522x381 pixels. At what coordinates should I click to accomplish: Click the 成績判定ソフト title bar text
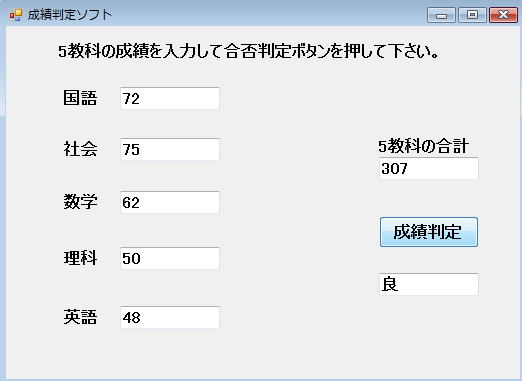tap(69, 15)
